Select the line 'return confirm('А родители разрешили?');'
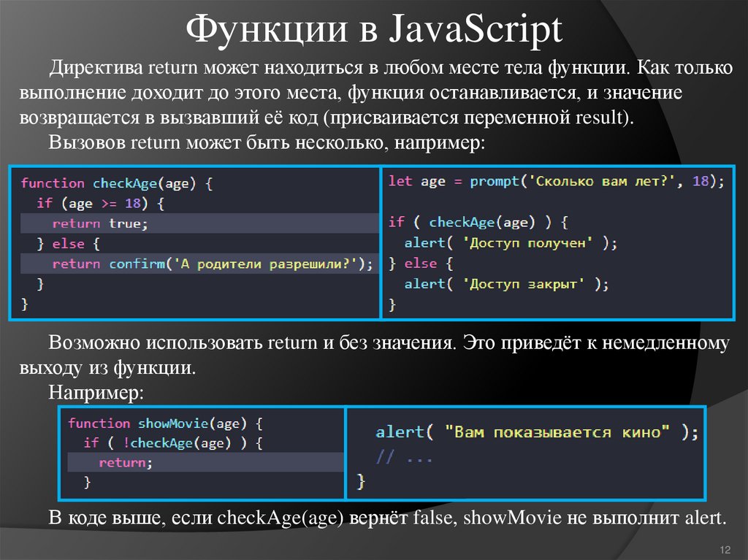Viewport: 748px width, 560px height. [199, 264]
